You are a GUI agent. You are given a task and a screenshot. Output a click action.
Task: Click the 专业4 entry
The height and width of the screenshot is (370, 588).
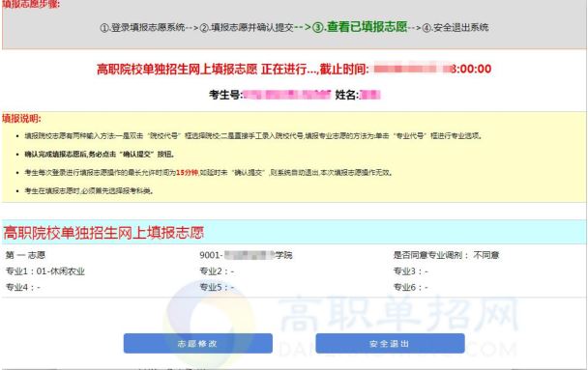tap(23, 287)
